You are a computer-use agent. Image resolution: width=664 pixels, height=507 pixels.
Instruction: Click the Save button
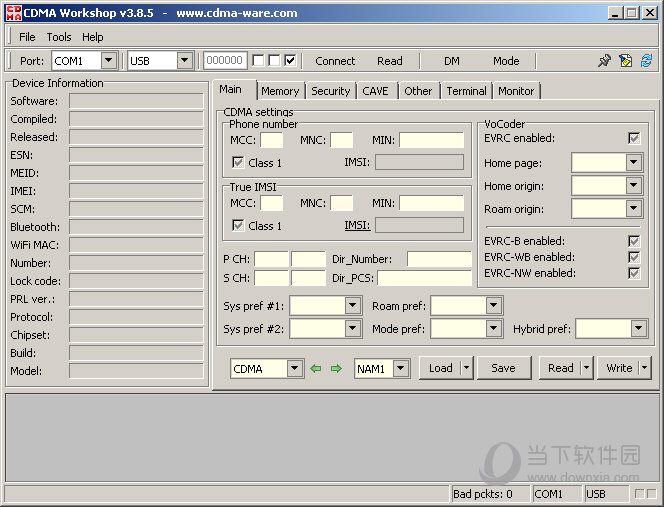click(504, 368)
